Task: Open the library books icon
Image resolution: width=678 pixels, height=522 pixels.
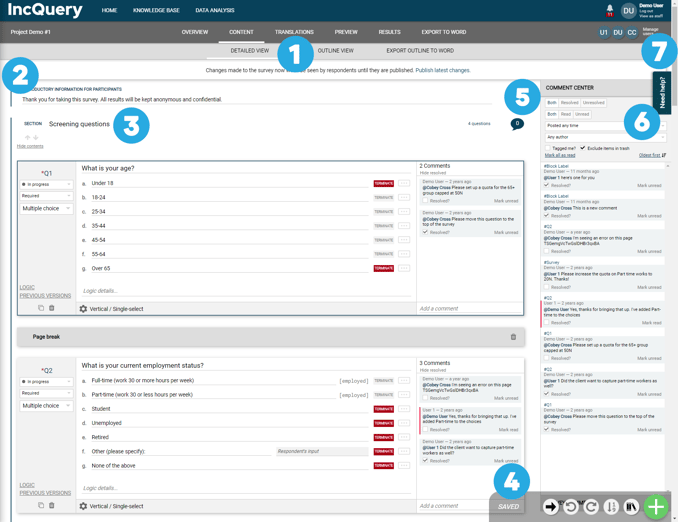Action: click(631, 507)
